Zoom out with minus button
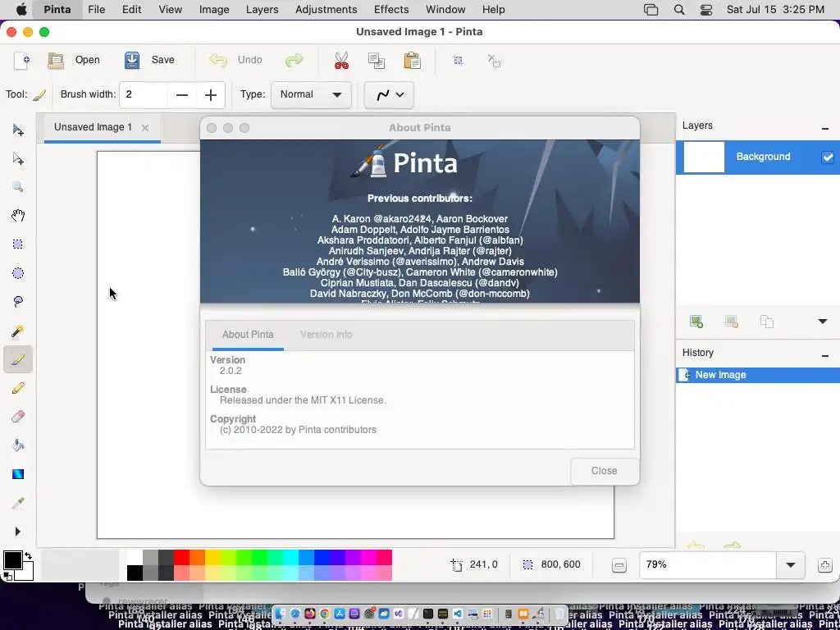Image resolution: width=840 pixels, height=630 pixels. tap(619, 565)
